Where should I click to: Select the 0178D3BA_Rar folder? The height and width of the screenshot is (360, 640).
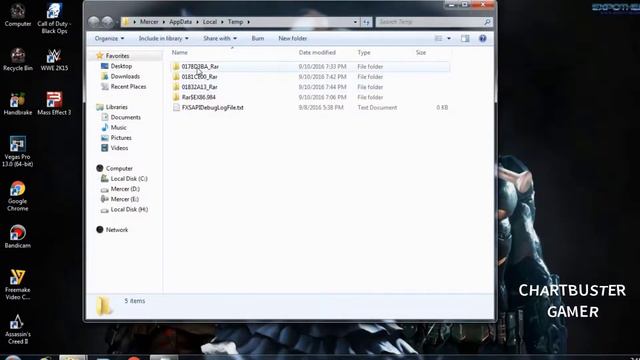coord(310,66)
